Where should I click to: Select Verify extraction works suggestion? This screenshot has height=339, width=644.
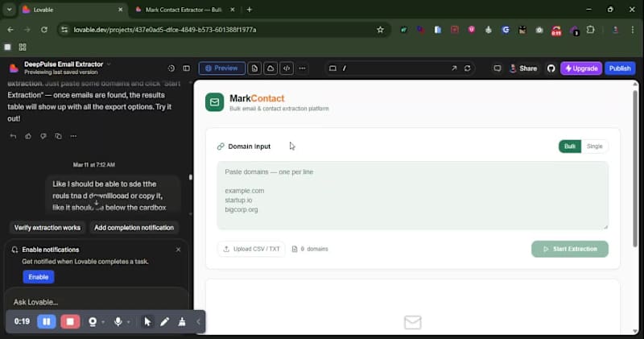pos(47,228)
